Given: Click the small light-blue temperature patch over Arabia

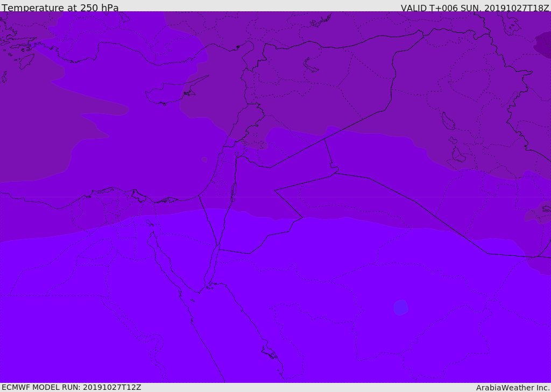Looking at the screenshot, I should click(400, 308).
